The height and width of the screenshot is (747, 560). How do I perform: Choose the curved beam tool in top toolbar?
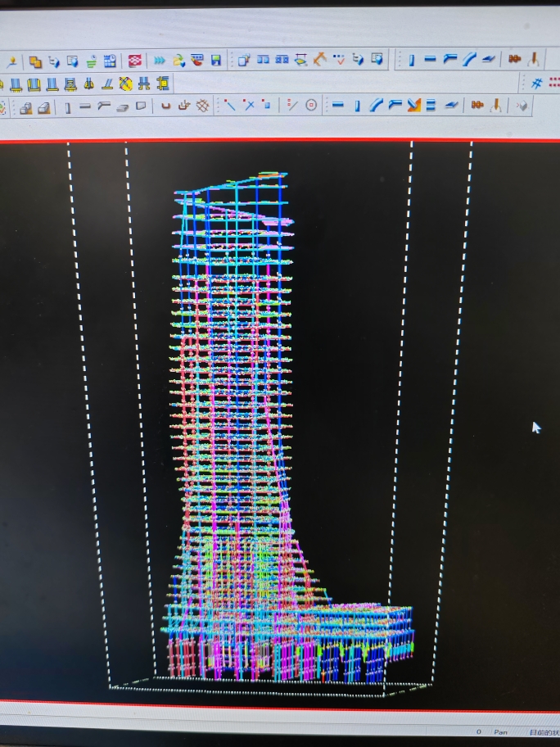coord(469,60)
